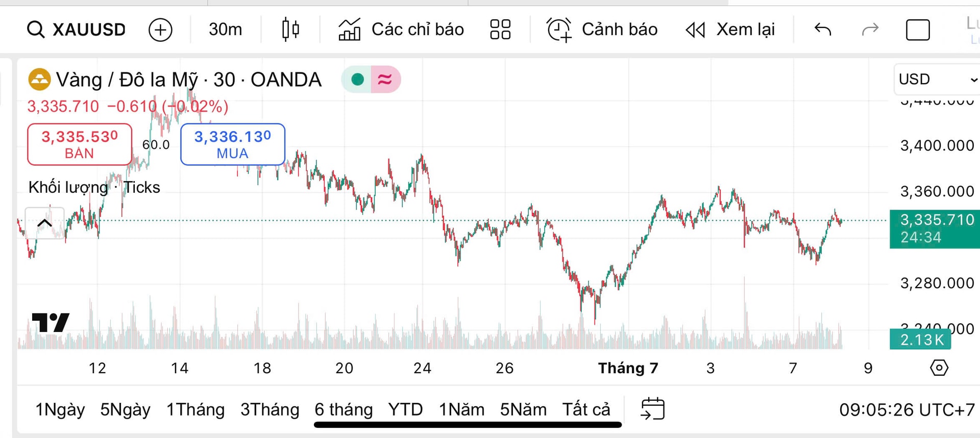Change the 30m timeframe interval
The height and width of the screenshot is (438, 980).
225,30
